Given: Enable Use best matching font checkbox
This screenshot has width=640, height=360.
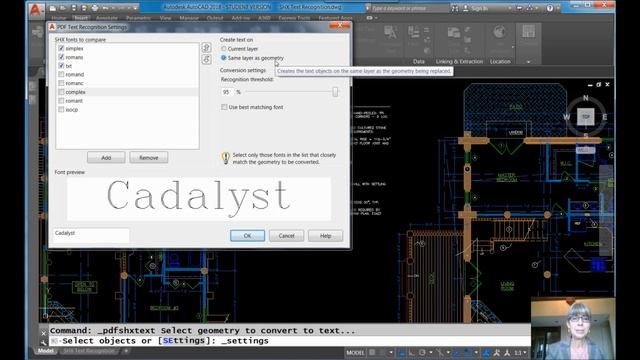Looking at the screenshot, I should coord(224,107).
